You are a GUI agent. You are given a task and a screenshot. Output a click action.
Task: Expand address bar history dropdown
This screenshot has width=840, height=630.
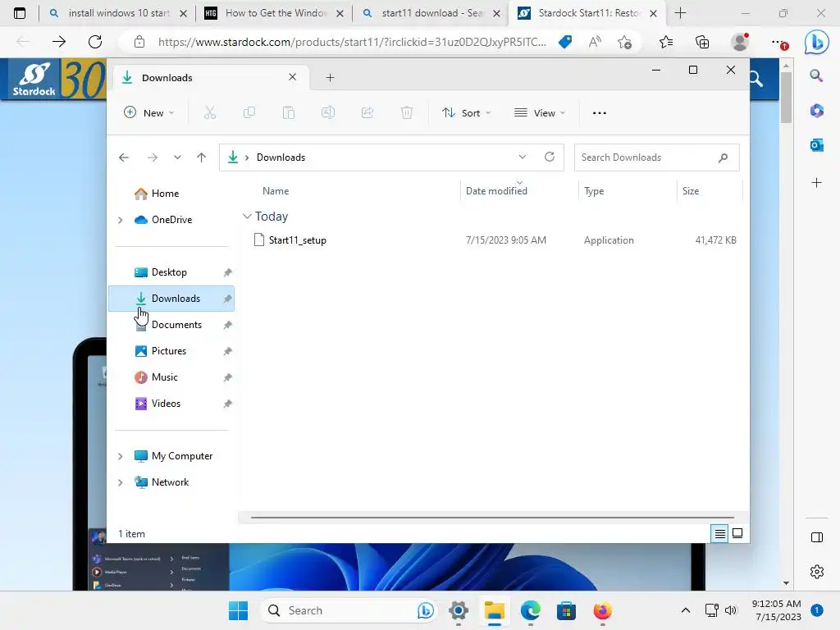pos(523,157)
